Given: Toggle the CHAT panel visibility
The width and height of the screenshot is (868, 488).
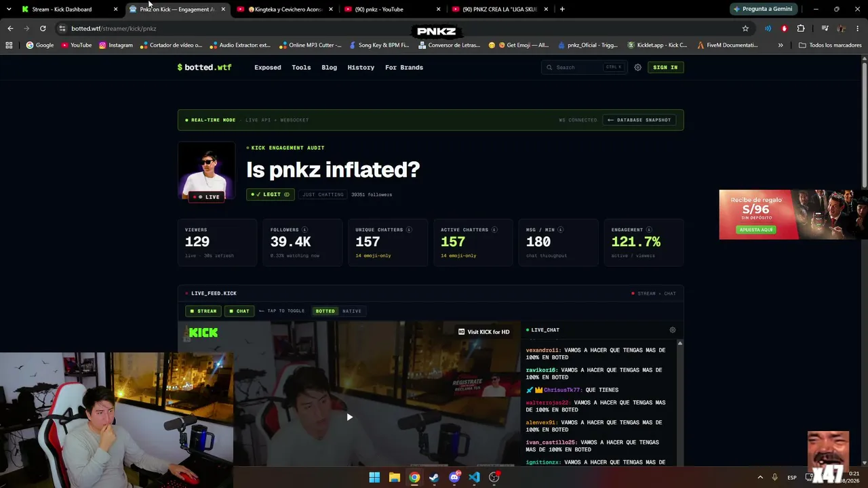Looking at the screenshot, I should [239, 311].
